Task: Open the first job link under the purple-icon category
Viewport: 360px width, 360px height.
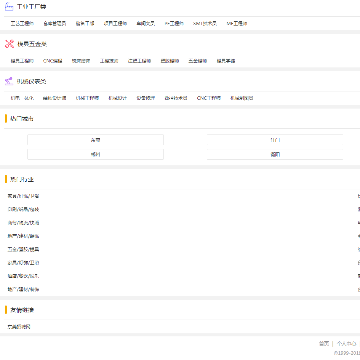Action: pyautogui.click(x=22, y=98)
